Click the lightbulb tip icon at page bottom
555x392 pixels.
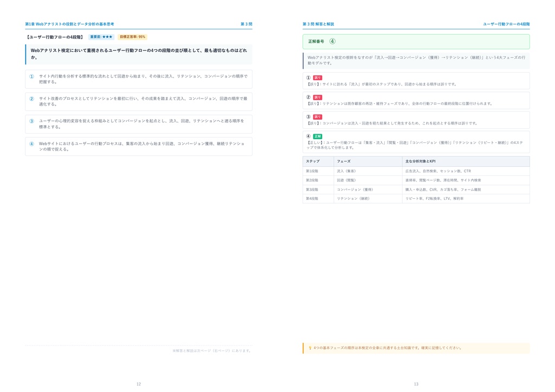(x=310, y=348)
